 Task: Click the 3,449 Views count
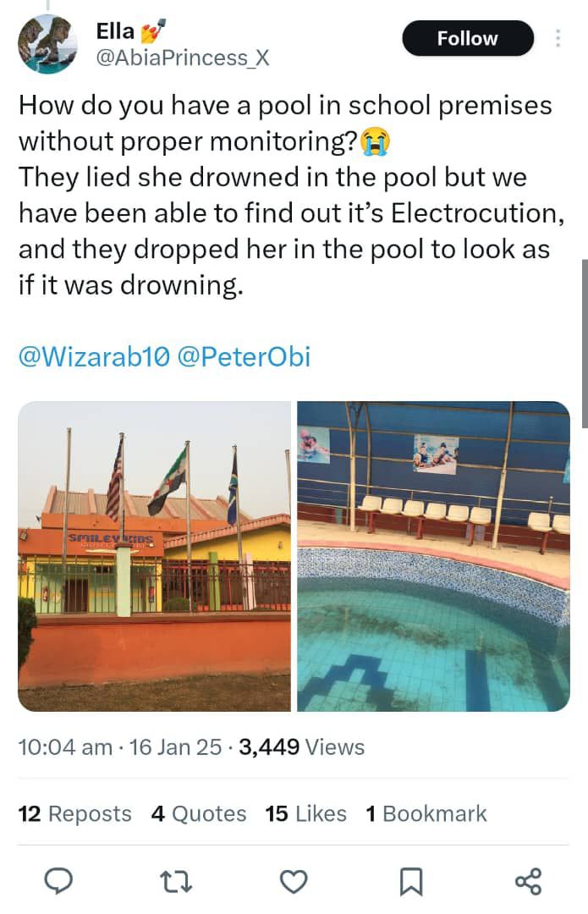coord(302,747)
